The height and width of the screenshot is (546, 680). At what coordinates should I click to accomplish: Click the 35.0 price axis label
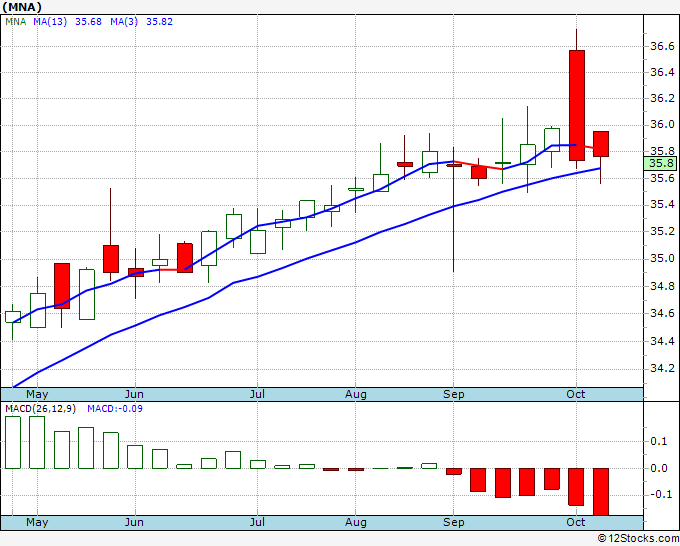[x=662, y=258]
